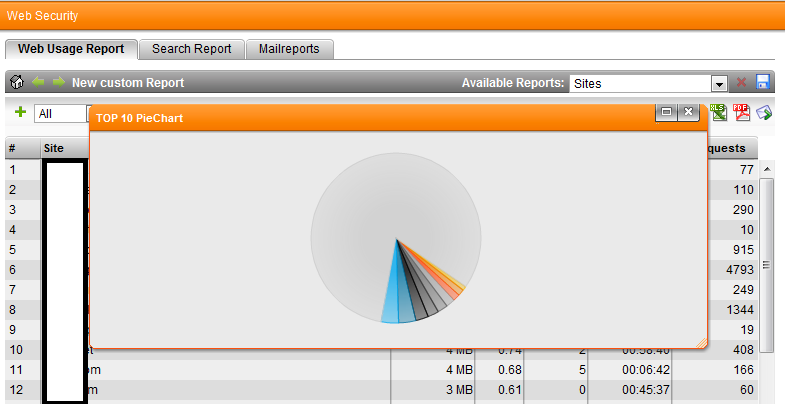
Task: Open the Search Report tab
Action: (x=192, y=49)
